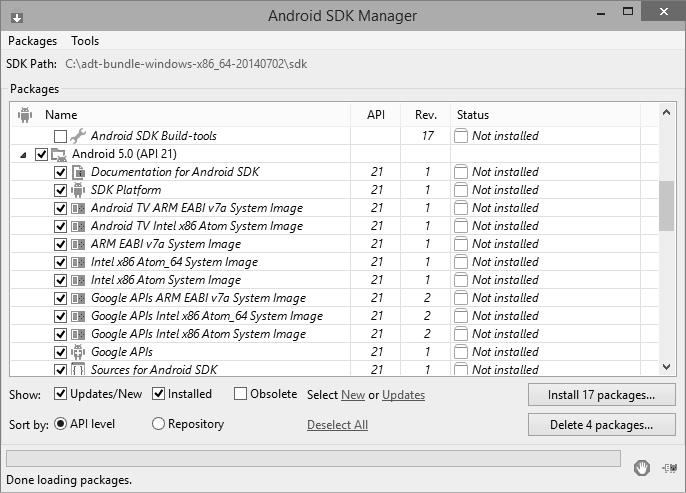Click the SDK Platform Android icon
This screenshot has width=686, height=493.
78,190
